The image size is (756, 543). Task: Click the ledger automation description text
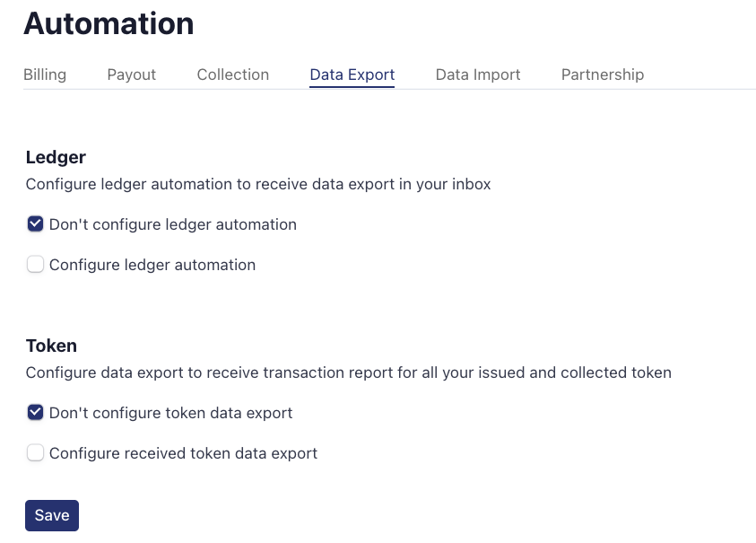(258, 185)
